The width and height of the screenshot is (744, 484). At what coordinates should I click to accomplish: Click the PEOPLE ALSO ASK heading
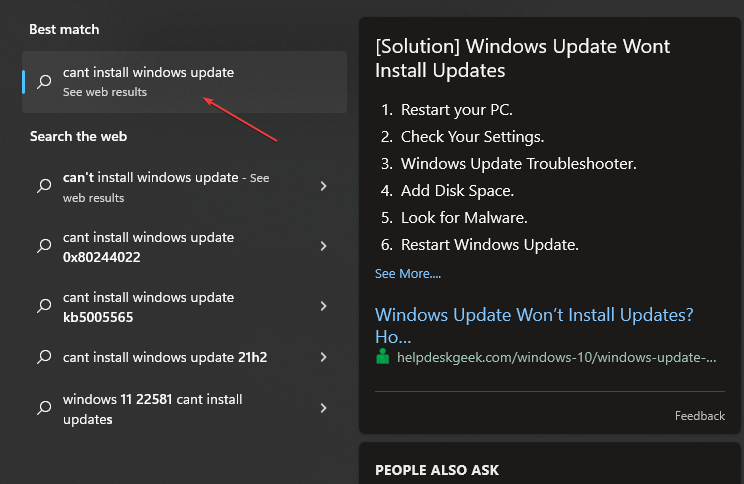click(437, 470)
